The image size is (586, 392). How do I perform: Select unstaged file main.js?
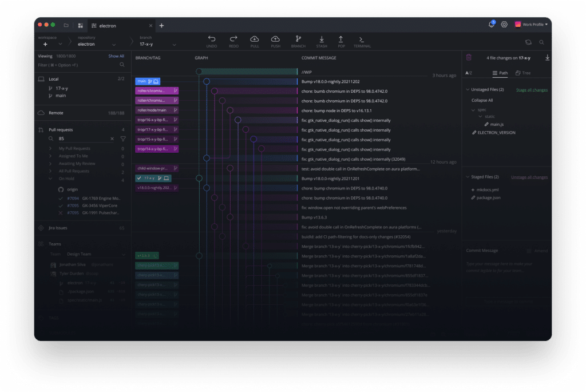click(x=497, y=124)
